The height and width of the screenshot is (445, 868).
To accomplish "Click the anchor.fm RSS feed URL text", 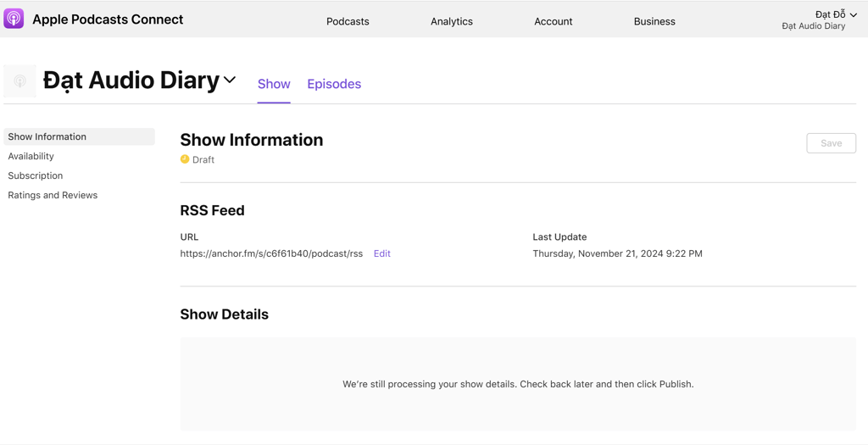I will coord(271,253).
